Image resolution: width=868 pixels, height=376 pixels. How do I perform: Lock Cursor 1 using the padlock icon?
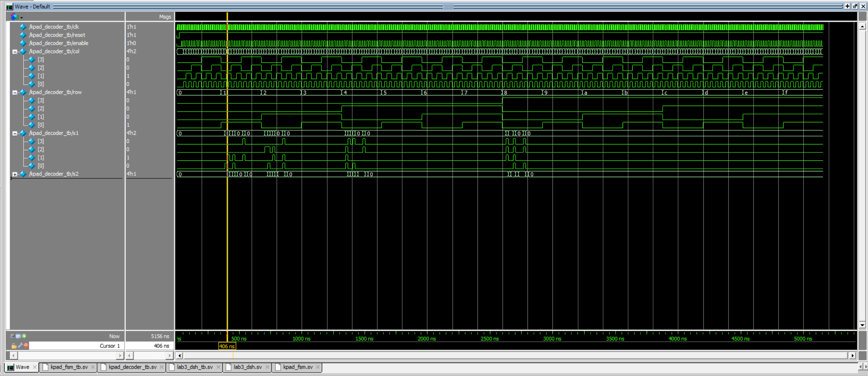14,346
